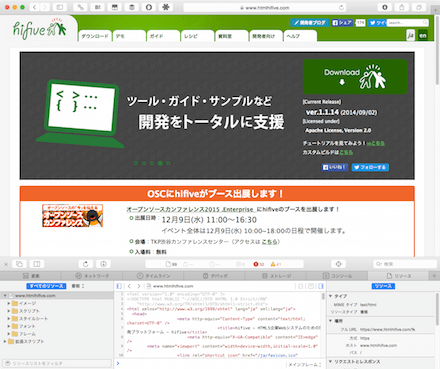440x369 pixels.
Task: Click Facebook いいね button in banner
Action: coord(335,167)
